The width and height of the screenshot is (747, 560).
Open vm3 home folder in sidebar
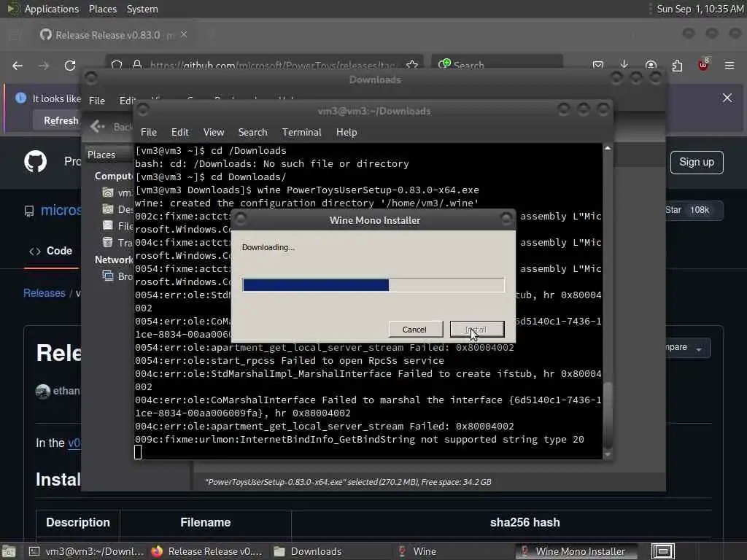(117, 192)
